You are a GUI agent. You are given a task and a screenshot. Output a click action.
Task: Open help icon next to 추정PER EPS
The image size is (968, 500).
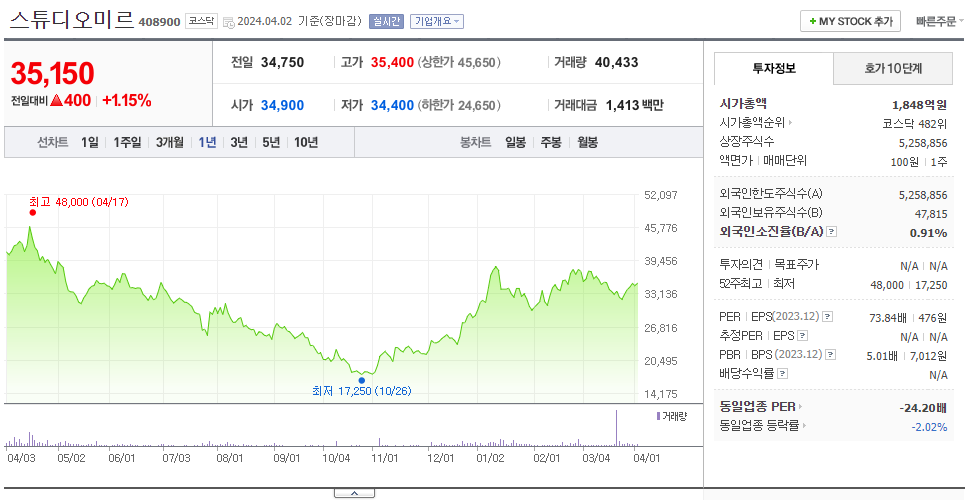(x=802, y=336)
